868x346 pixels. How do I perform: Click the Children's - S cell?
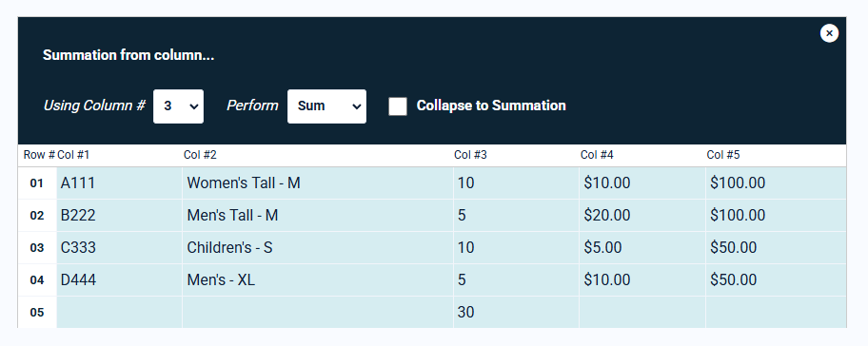pyautogui.click(x=318, y=247)
